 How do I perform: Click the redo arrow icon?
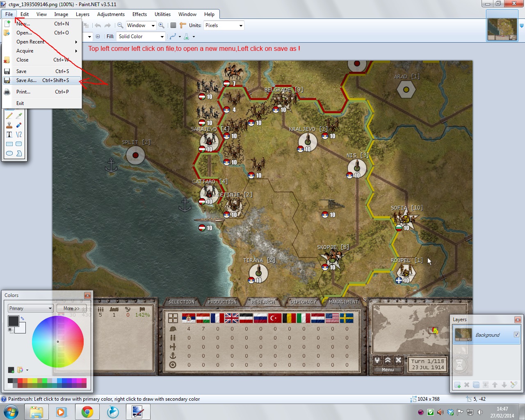[x=107, y=25]
